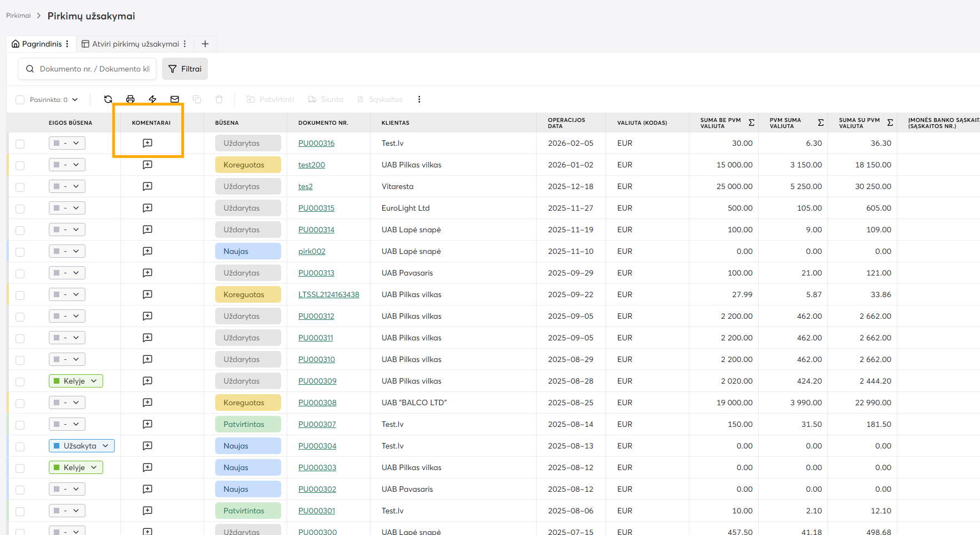This screenshot has height=535, width=980.
Task: Click the refresh list icon
Action: pyautogui.click(x=108, y=99)
